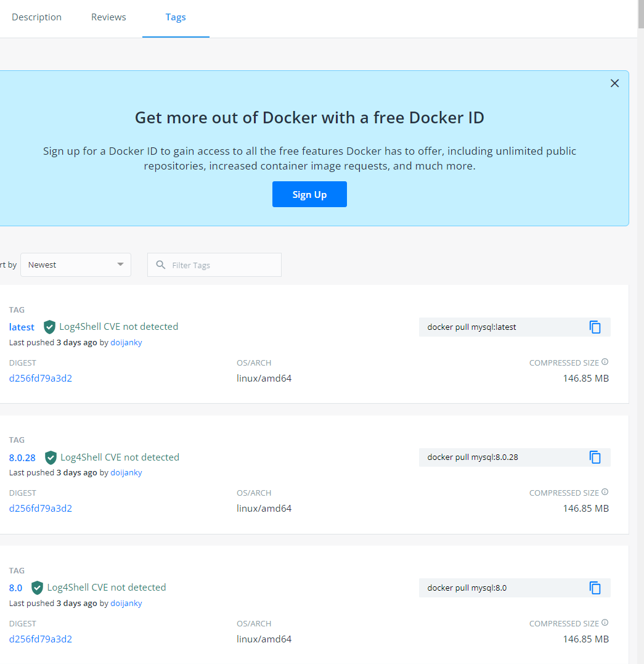The image size is (644, 664).
Task: Click the docker pull mysql:8.0.28 command text
Action: point(473,457)
